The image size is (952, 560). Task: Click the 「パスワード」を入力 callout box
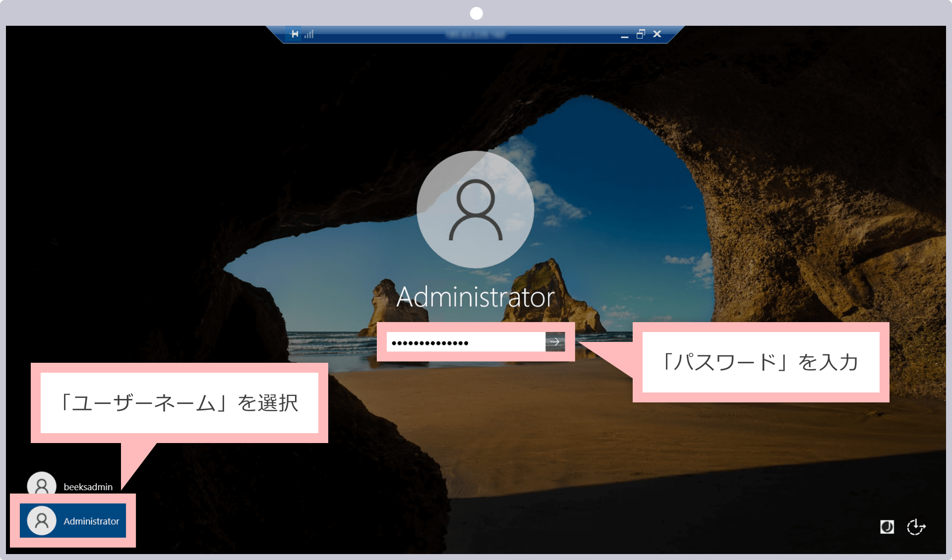pos(761,362)
